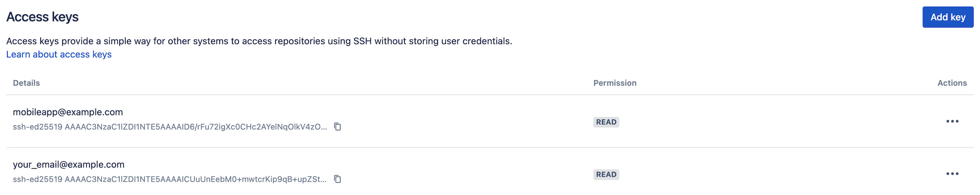
Task: Click the Actions column header
Action: click(952, 83)
